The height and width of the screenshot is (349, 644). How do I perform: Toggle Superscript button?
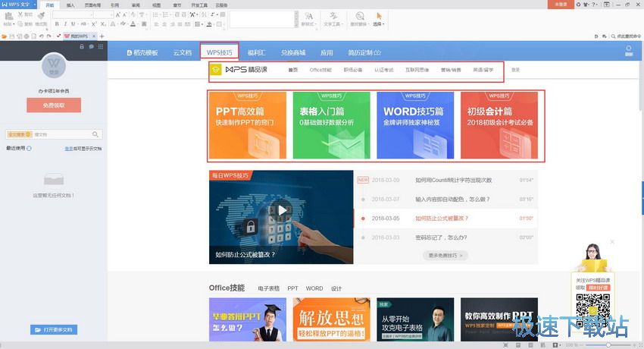pos(94,24)
